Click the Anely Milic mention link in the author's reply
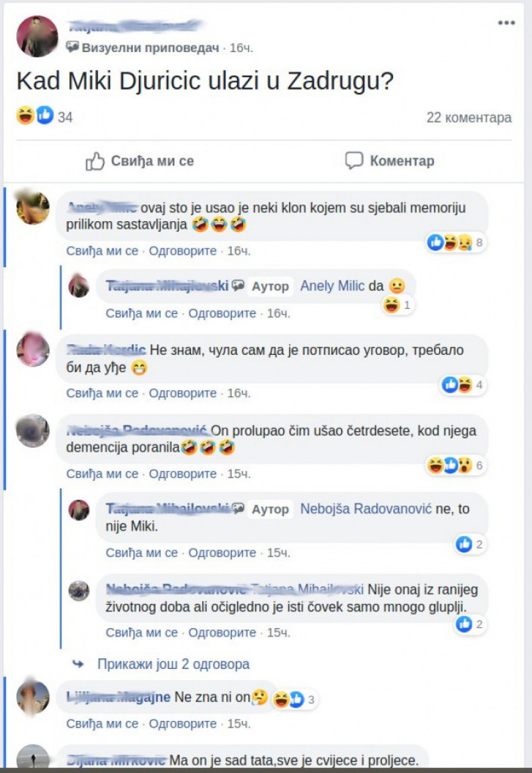This screenshot has width=532, height=773. pyautogui.click(x=332, y=286)
